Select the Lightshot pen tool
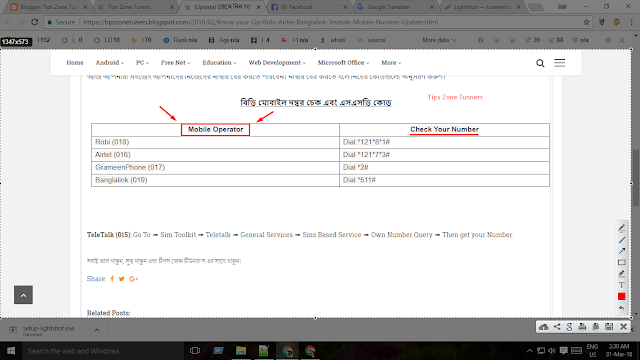 (x=622, y=228)
